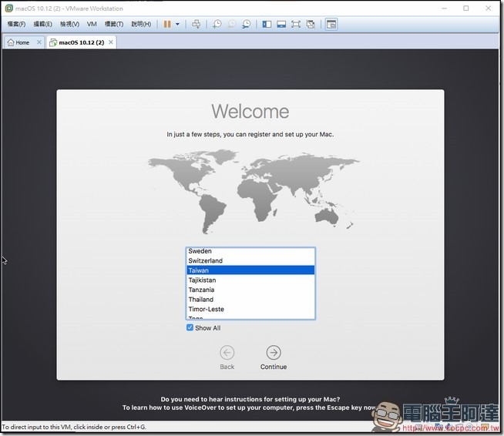
Task: Maximize the VMware Workstation window
Action: pyautogui.click(x=466, y=8)
